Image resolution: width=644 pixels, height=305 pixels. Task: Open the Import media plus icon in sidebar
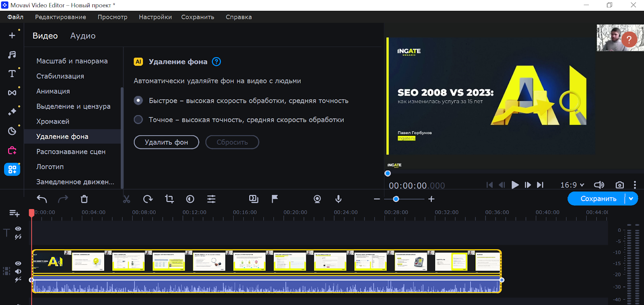coord(12,35)
